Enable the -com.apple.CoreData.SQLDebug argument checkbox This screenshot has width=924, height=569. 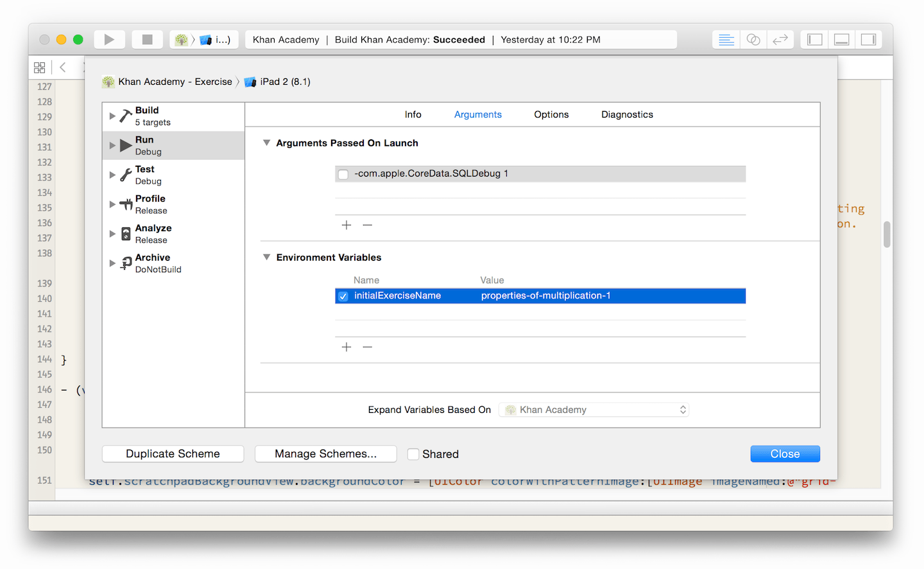pyautogui.click(x=343, y=174)
